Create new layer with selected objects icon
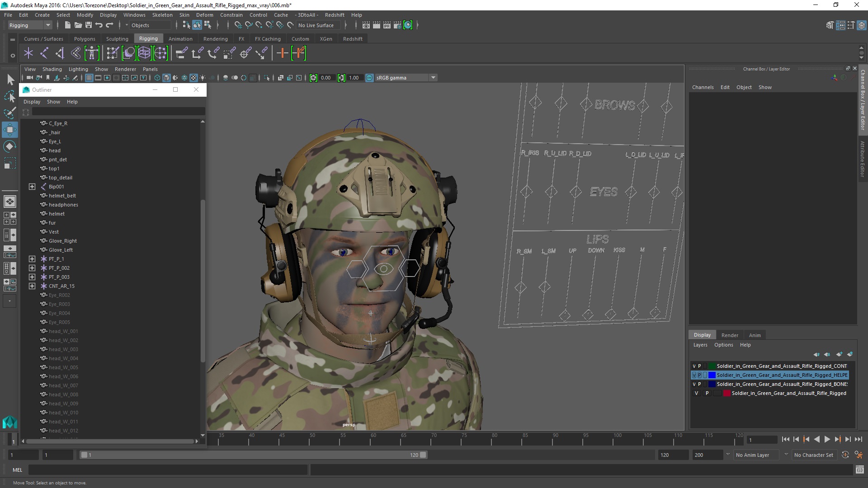868x488 pixels. (850, 354)
